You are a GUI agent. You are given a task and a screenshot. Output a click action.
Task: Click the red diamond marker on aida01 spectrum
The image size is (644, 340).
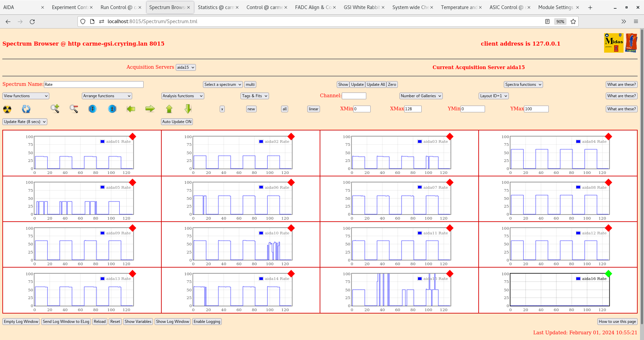click(133, 137)
